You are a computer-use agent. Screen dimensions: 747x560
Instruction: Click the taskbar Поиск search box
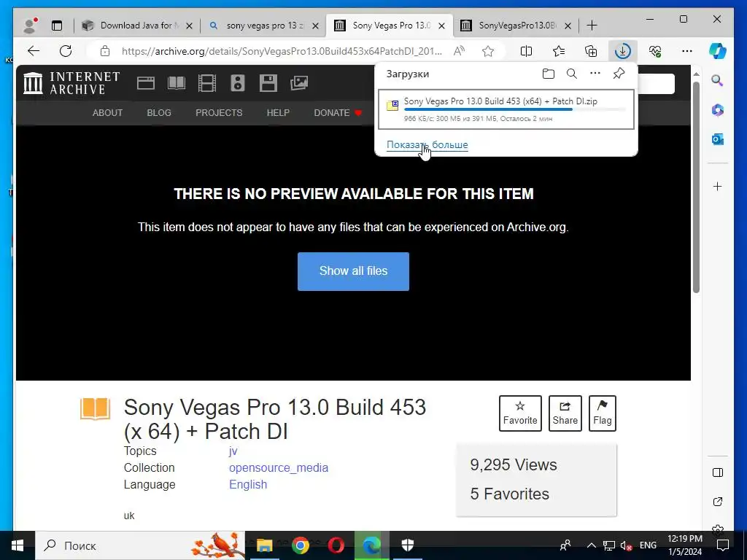pyautogui.click(x=140, y=545)
